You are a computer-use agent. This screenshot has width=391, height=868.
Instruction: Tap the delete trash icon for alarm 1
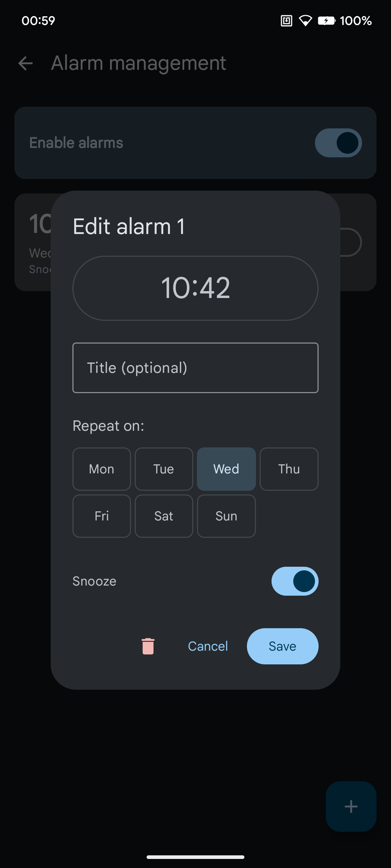[x=148, y=646]
